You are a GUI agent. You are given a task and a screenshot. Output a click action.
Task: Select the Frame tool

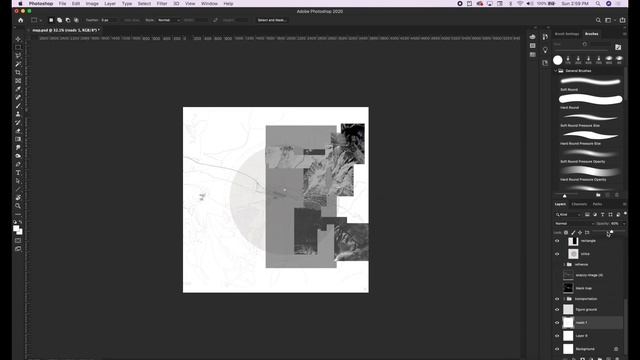point(18,81)
